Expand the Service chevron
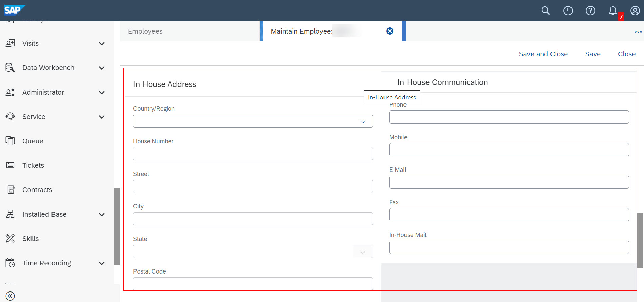This screenshot has height=302, width=644. coord(102,117)
